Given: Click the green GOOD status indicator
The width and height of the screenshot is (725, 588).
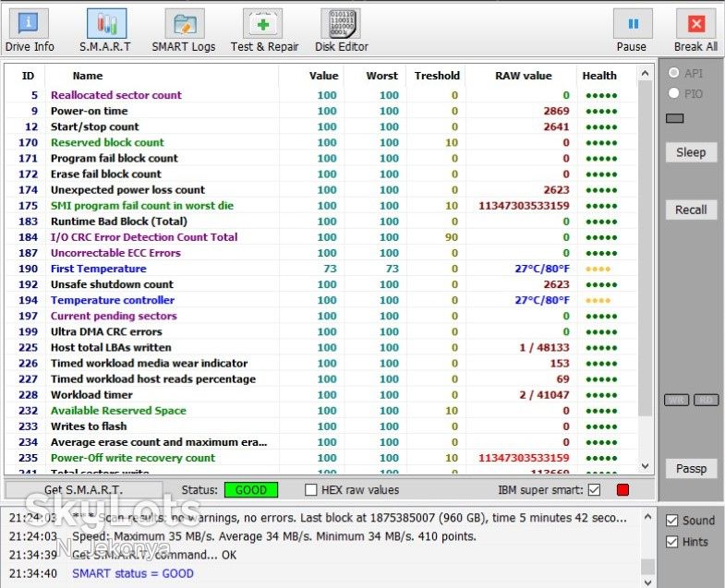Looking at the screenshot, I should (x=251, y=489).
